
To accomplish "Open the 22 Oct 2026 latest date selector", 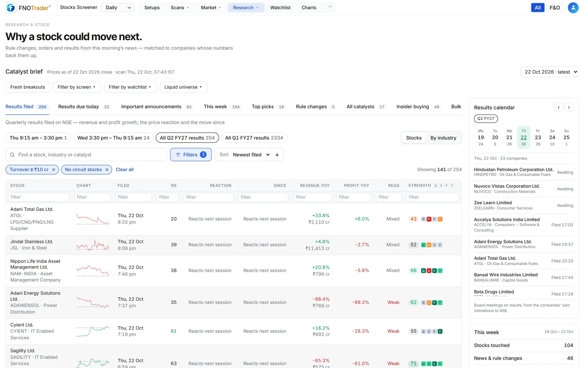I will tap(550, 72).
